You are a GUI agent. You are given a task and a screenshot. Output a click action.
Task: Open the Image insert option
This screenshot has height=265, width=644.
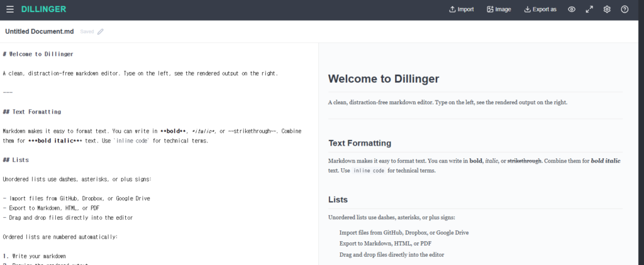pos(499,9)
